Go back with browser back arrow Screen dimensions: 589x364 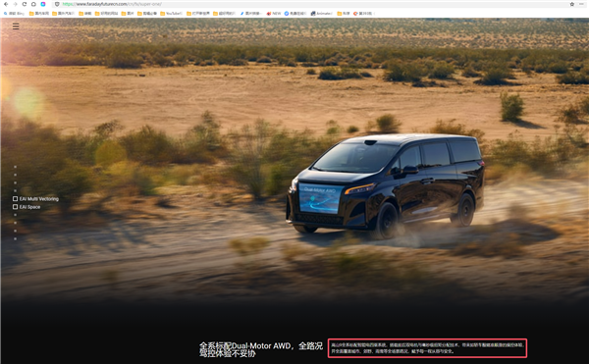pyautogui.click(x=6, y=4)
